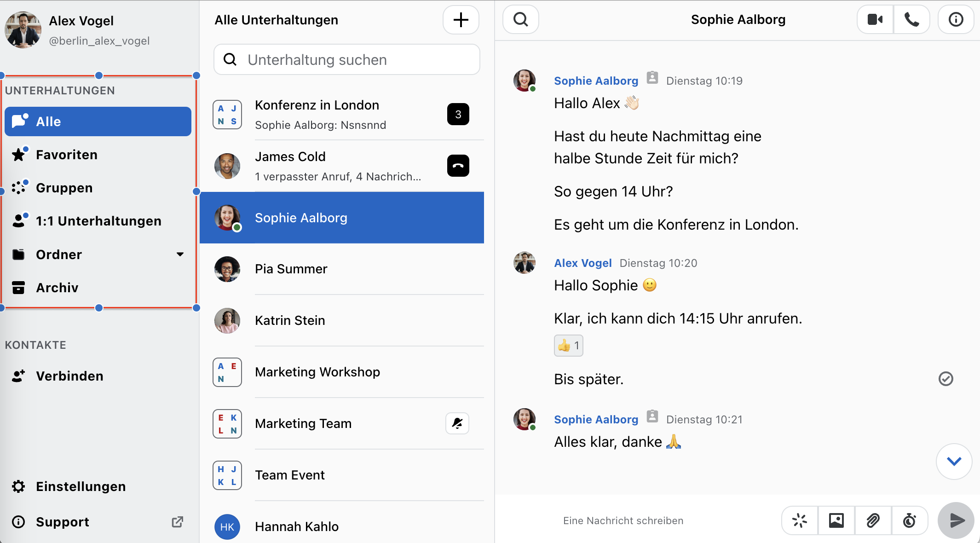Start an audio call
The width and height of the screenshot is (980, 543).
tap(911, 19)
